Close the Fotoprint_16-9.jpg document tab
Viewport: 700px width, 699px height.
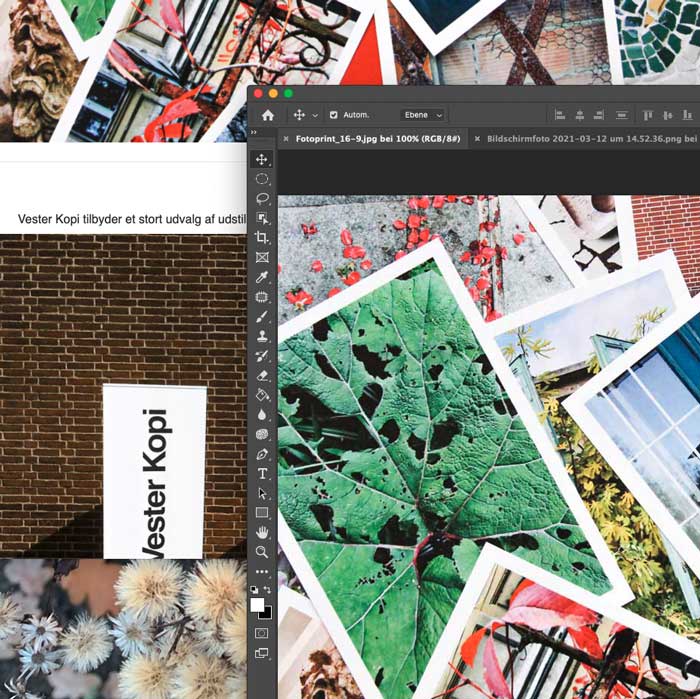pyautogui.click(x=286, y=139)
